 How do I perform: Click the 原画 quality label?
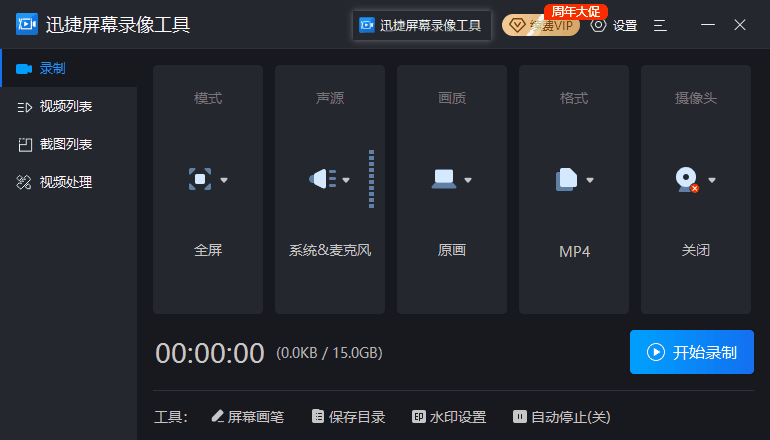[x=452, y=250]
